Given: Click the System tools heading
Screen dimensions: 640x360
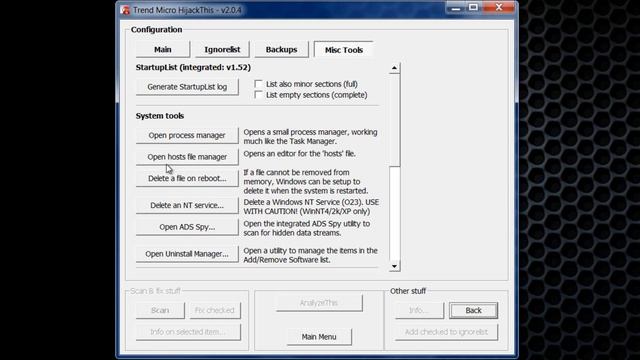Looking at the screenshot, I should point(160,116).
